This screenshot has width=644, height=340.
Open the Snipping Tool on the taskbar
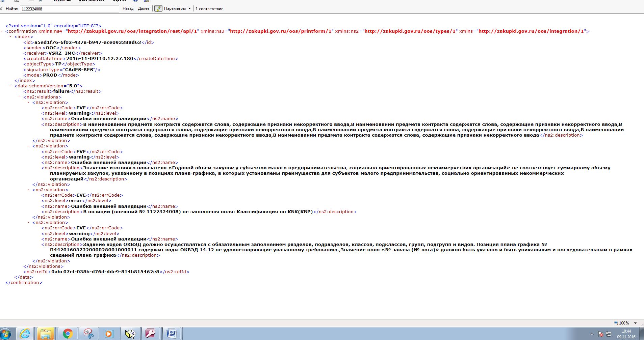pyautogui.click(x=89, y=334)
